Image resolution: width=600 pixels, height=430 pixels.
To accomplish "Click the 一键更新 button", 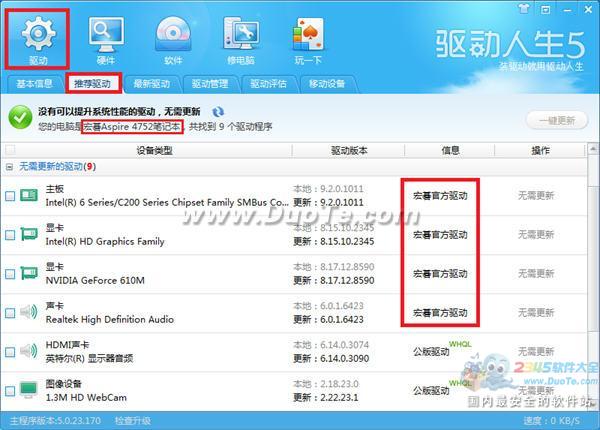I will (x=557, y=121).
